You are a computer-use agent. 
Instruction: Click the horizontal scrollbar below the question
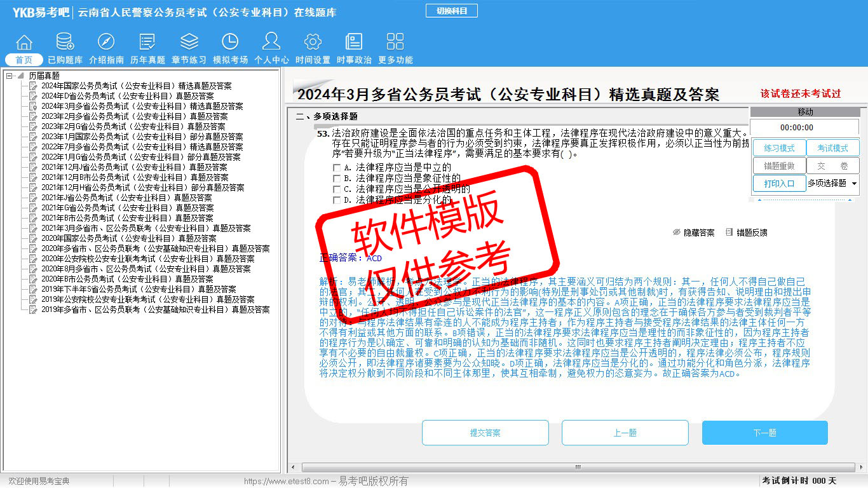[559, 467]
